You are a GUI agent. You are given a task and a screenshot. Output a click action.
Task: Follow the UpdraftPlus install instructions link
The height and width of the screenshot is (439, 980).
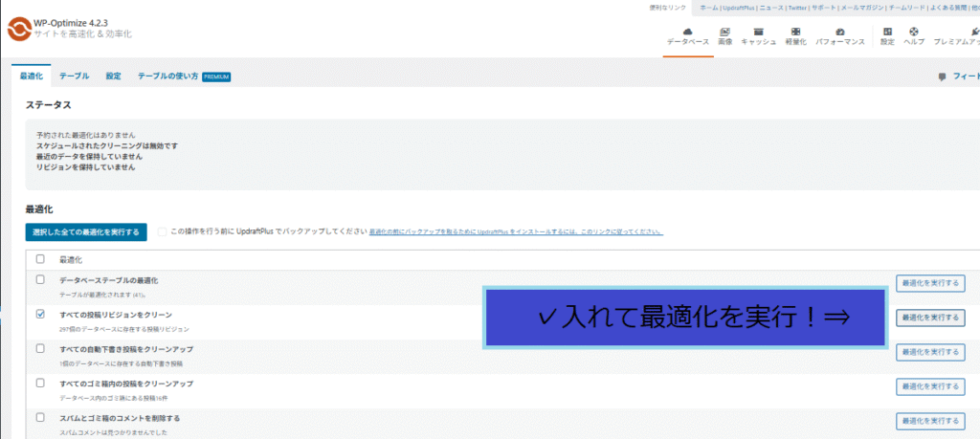tap(516, 231)
